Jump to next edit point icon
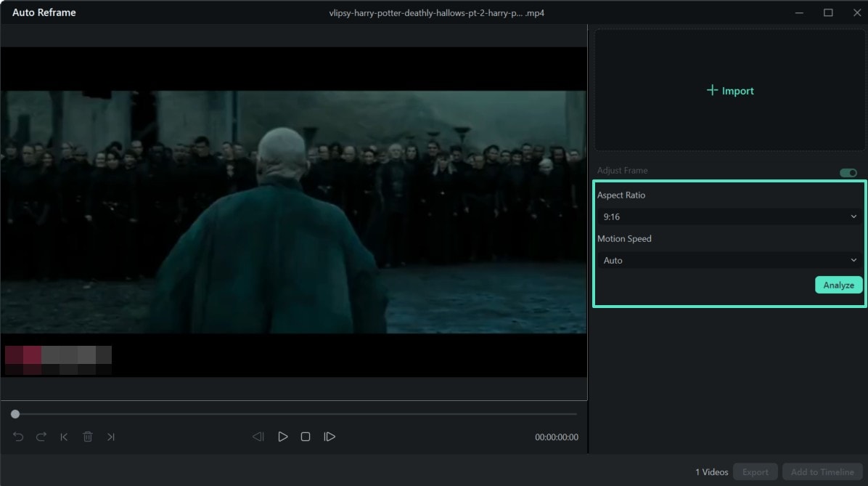The image size is (868, 486). (x=111, y=437)
